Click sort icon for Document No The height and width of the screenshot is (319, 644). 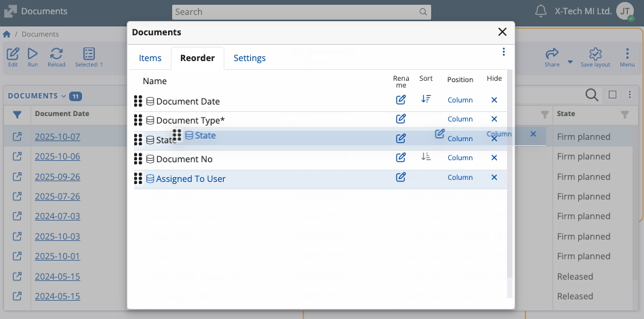pos(426,157)
